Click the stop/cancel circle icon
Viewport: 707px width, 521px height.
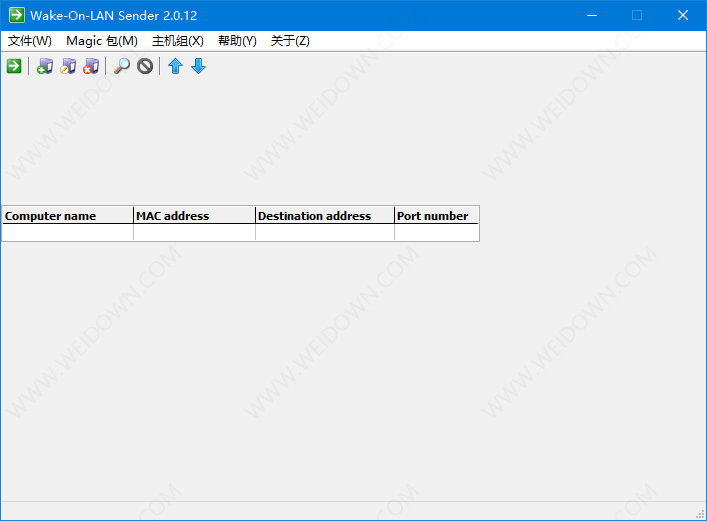click(x=145, y=66)
